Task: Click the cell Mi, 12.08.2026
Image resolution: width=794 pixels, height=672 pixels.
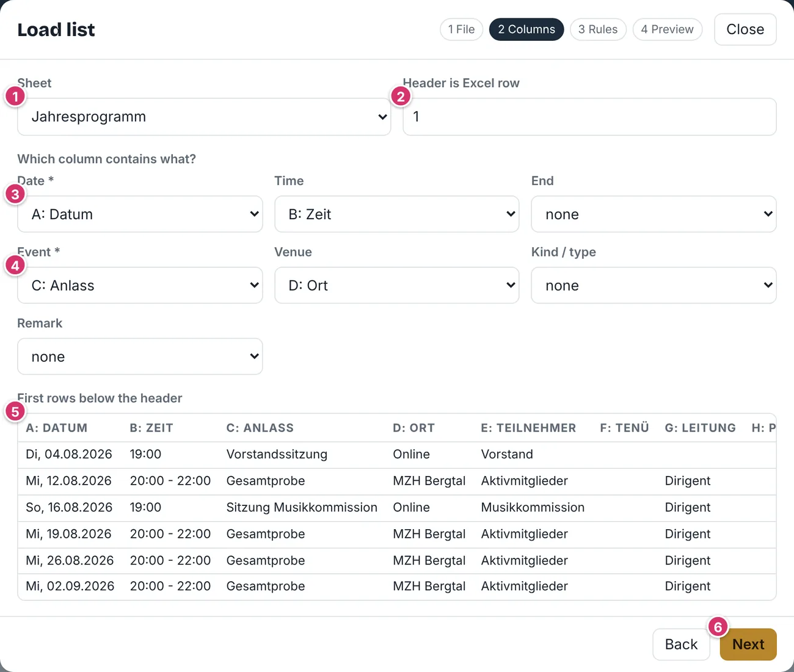Action: click(68, 481)
